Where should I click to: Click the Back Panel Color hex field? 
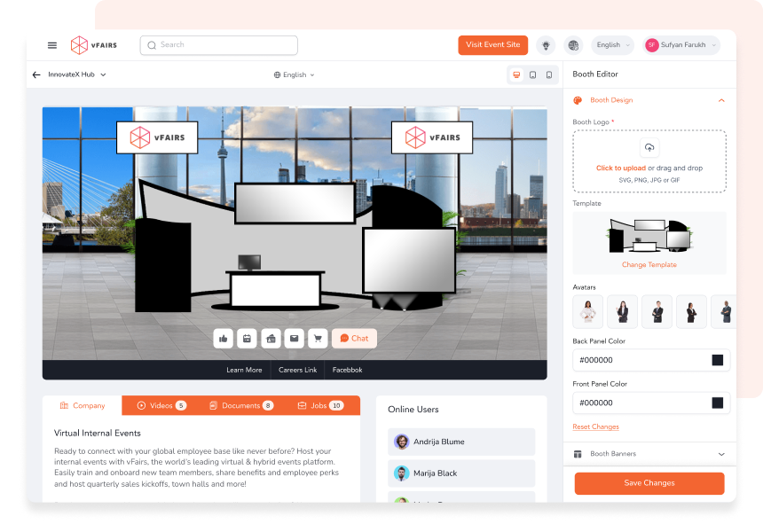pos(651,360)
